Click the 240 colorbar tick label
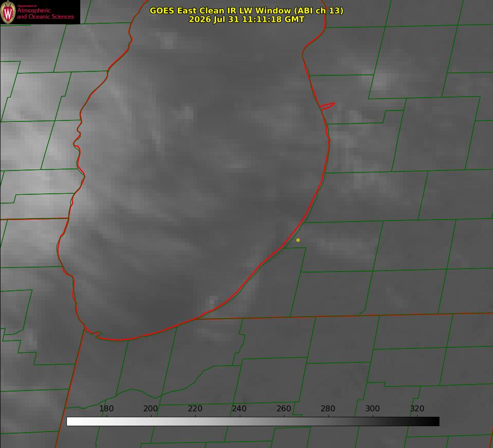This screenshot has width=493, height=448. [239, 408]
